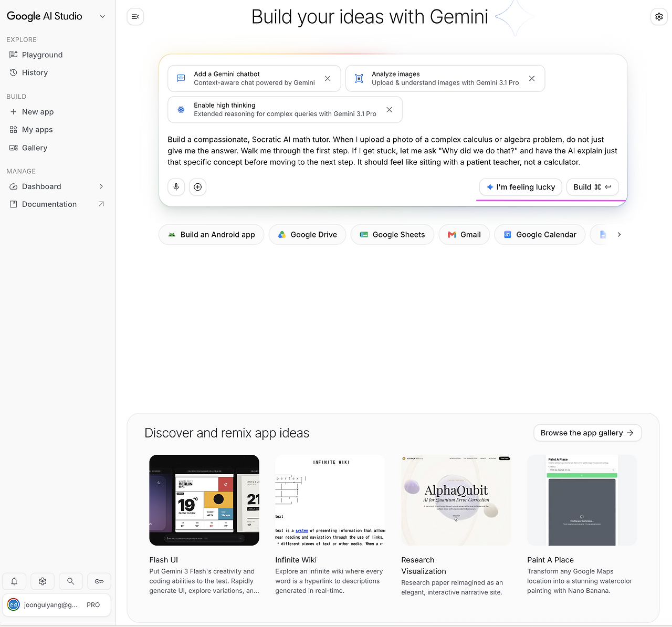Select the Gmail suggestion chip
672x627 pixels.
click(x=464, y=235)
